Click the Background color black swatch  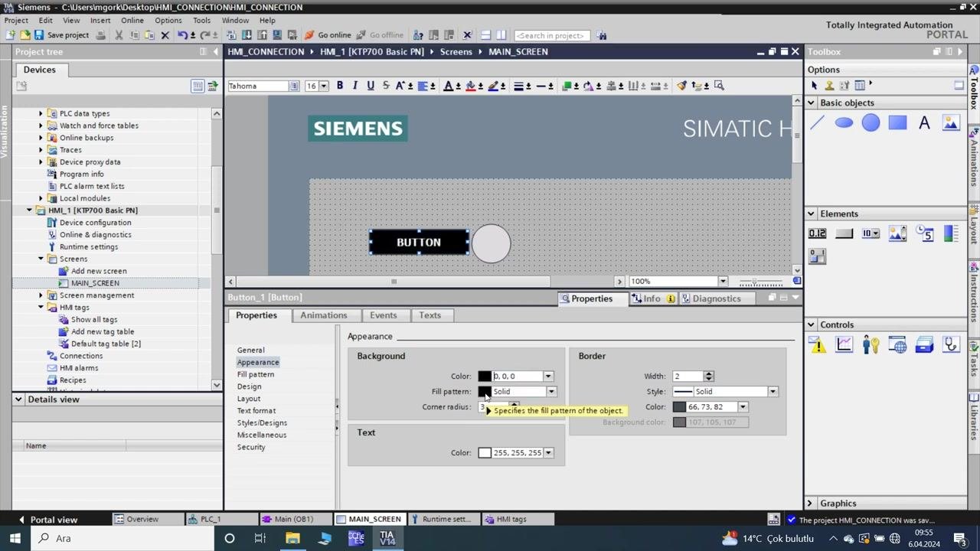click(485, 376)
